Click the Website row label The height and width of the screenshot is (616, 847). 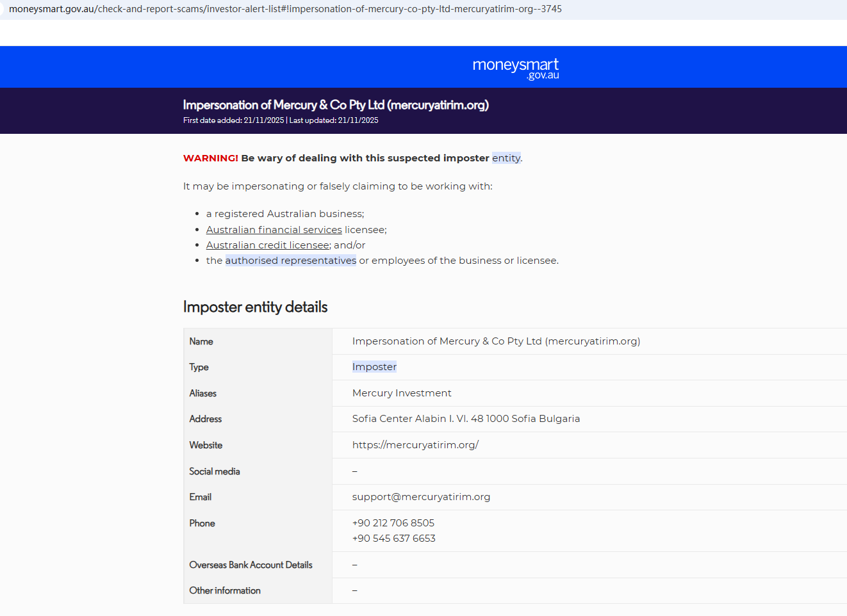pyautogui.click(x=206, y=445)
